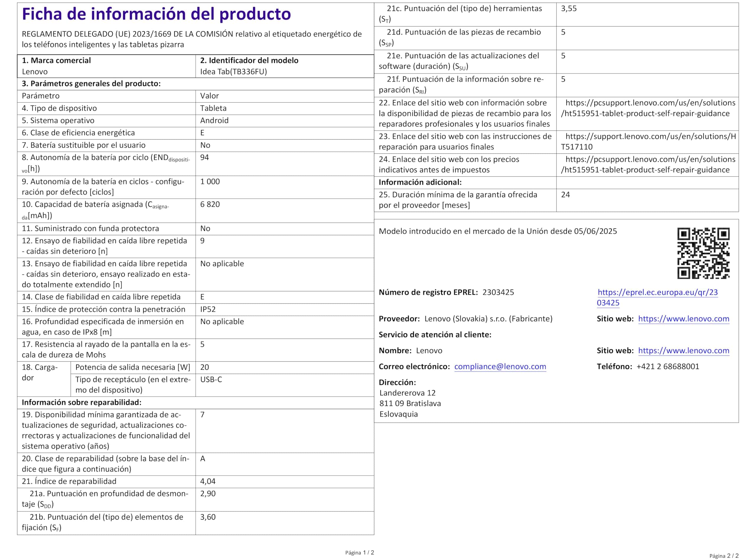The width and height of the screenshot is (756, 560).
Task: Select the document title Ficha de información del producto
Action: [x=156, y=14]
